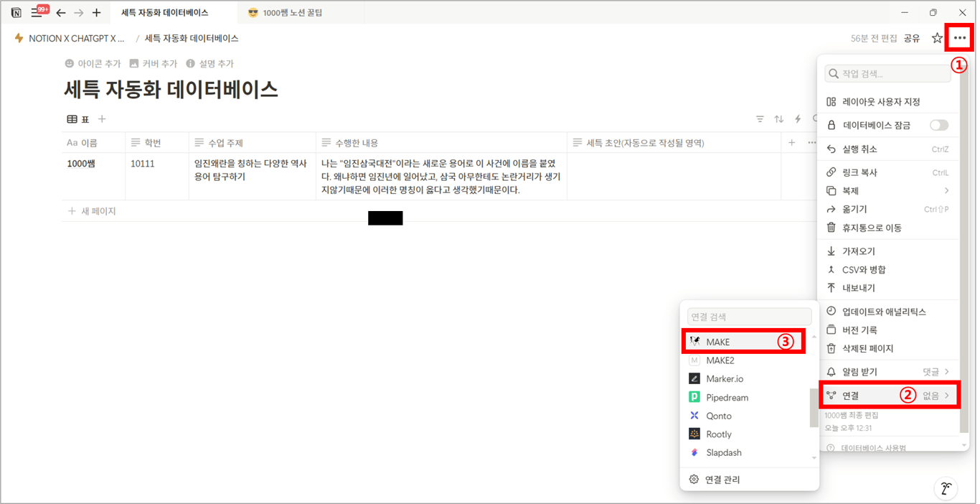Open the Notion app icon in title bar
This screenshot has width=980, height=504.
[x=16, y=13]
